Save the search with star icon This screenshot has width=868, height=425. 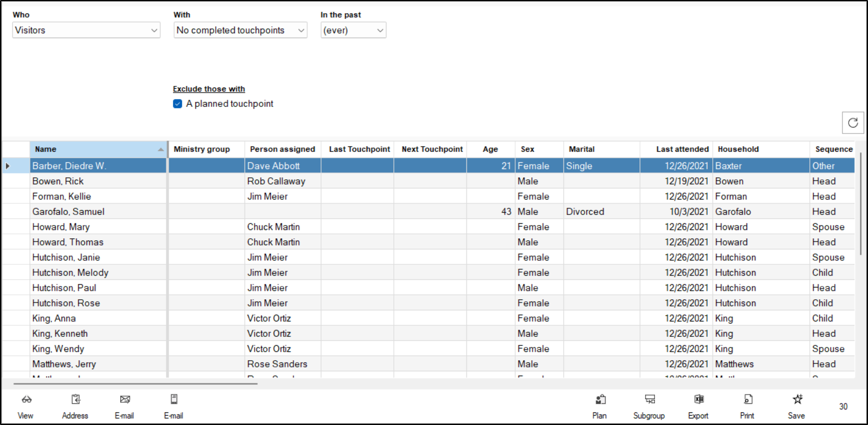[x=797, y=400]
